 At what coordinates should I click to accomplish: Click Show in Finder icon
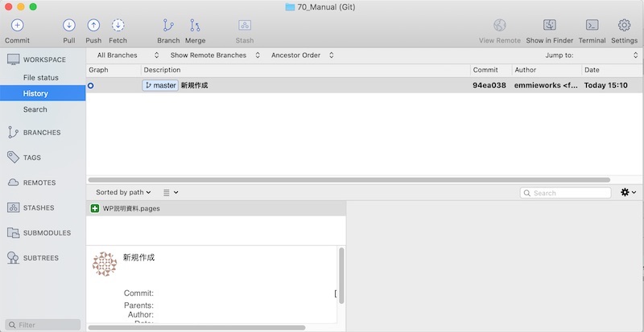click(x=550, y=25)
